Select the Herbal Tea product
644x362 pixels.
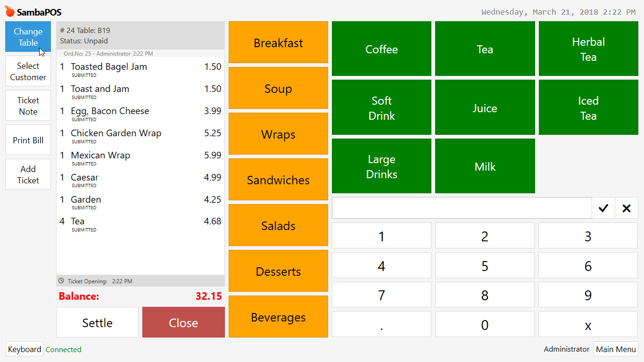tap(588, 49)
